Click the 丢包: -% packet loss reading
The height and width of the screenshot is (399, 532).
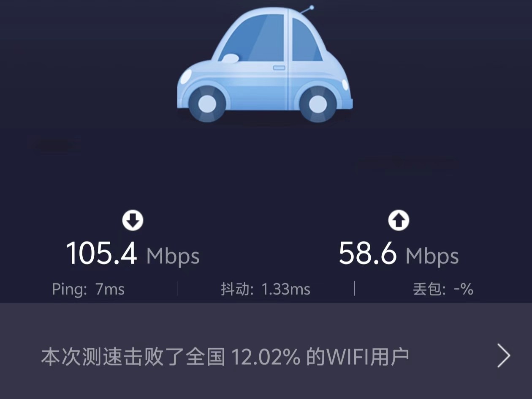point(443,289)
